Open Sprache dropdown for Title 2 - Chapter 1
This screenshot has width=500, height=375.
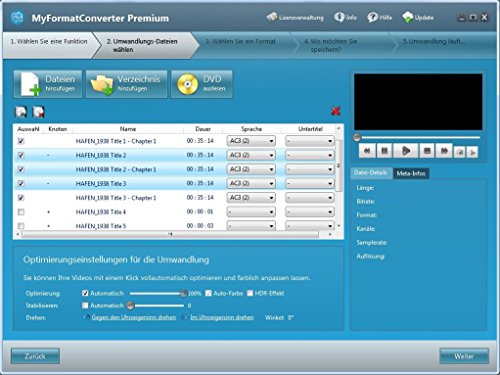pos(251,169)
